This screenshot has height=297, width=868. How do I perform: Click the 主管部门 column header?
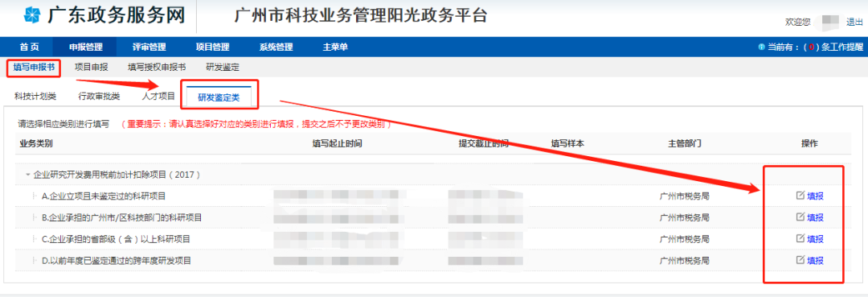(x=685, y=143)
